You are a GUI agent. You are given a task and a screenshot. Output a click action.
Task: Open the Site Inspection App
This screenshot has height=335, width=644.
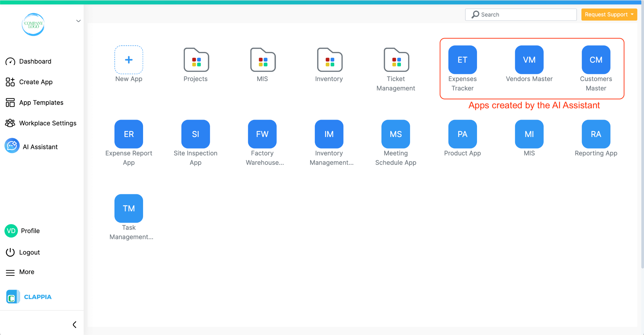[x=195, y=134]
